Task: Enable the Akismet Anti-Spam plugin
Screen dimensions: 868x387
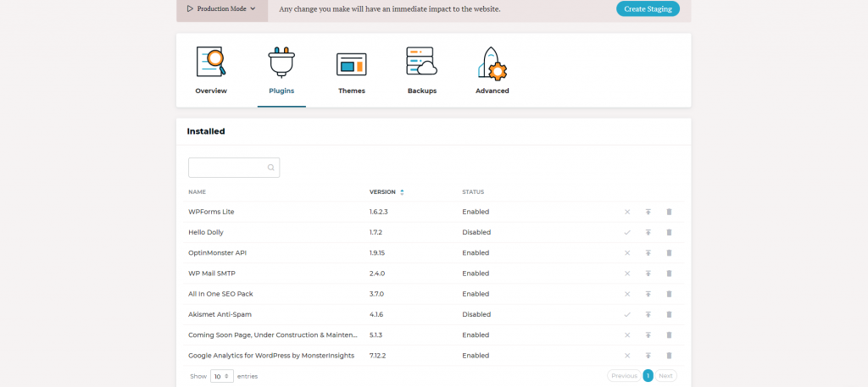Action: coord(627,314)
